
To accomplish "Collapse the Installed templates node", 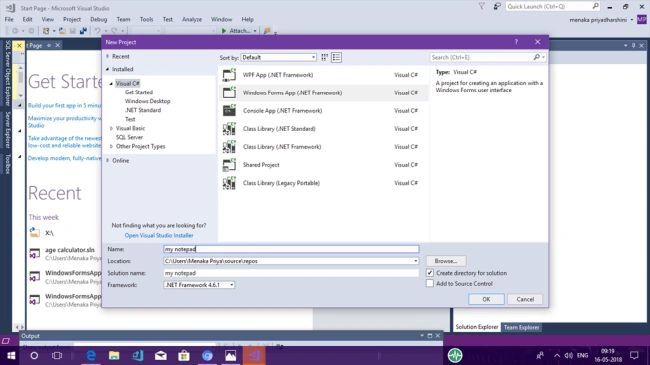I will (108, 69).
